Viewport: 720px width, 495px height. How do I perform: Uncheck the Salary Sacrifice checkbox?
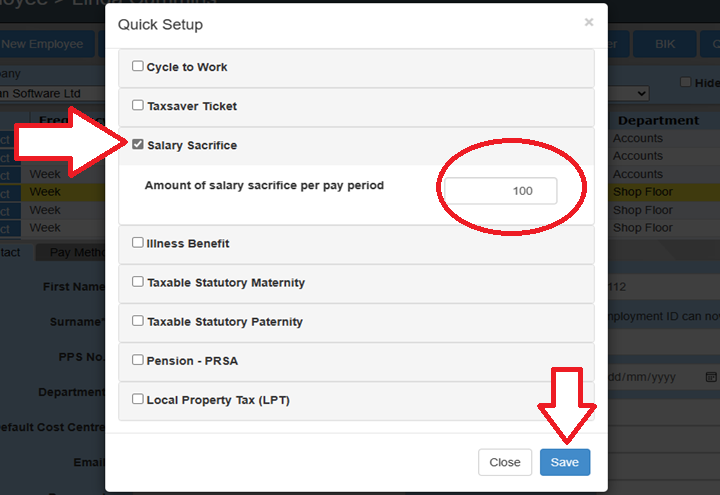[138, 145]
